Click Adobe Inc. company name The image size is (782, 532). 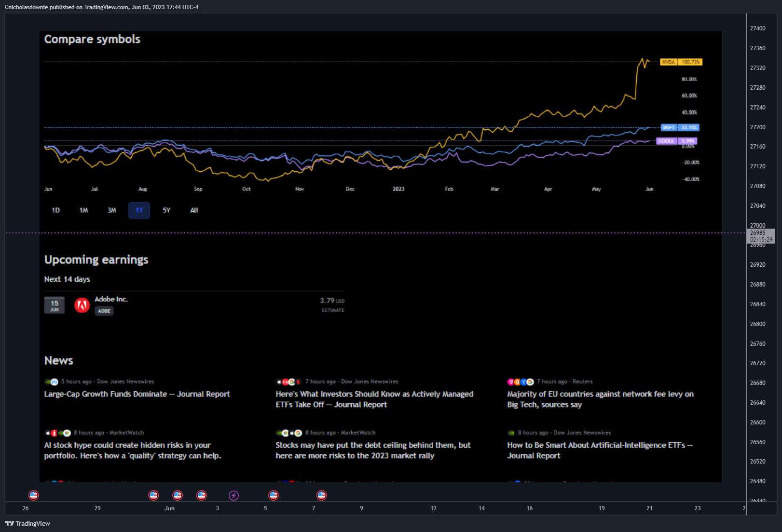pyautogui.click(x=111, y=299)
